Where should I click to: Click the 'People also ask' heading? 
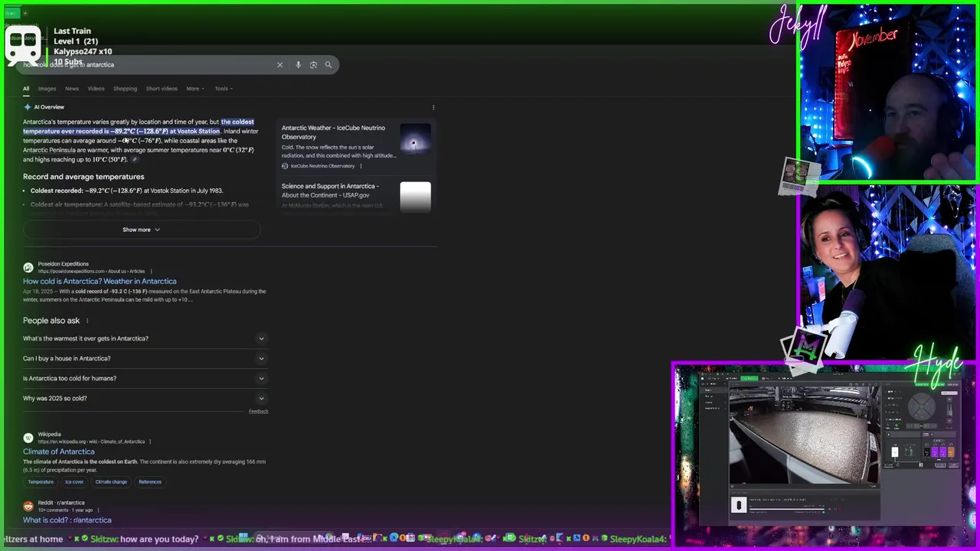(51, 321)
